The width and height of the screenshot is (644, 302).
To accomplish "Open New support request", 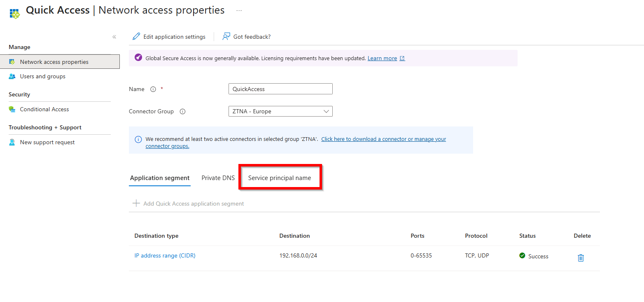I will 47,142.
